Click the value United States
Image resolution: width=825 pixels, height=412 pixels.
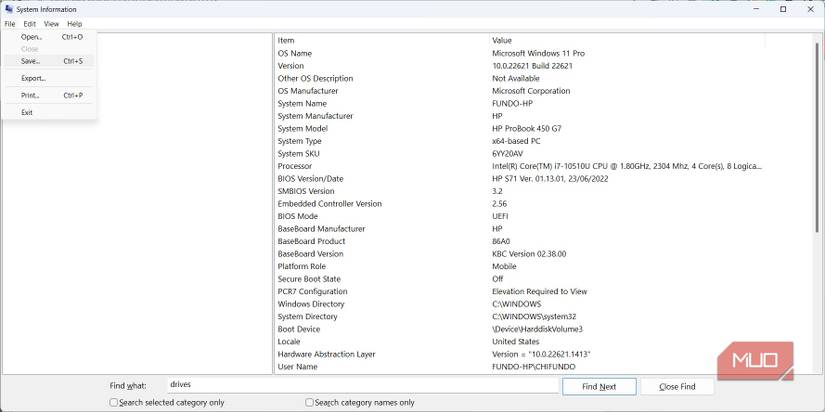[516, 341]
